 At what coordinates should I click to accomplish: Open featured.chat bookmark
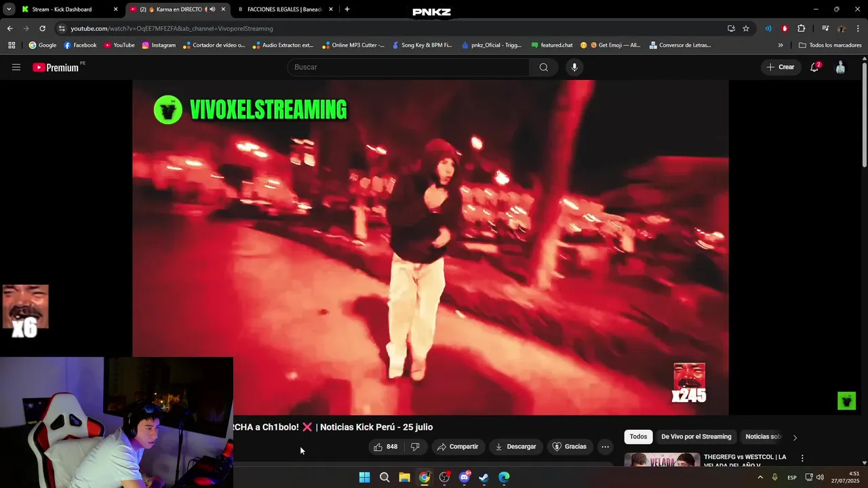click(x=552, y=45)
